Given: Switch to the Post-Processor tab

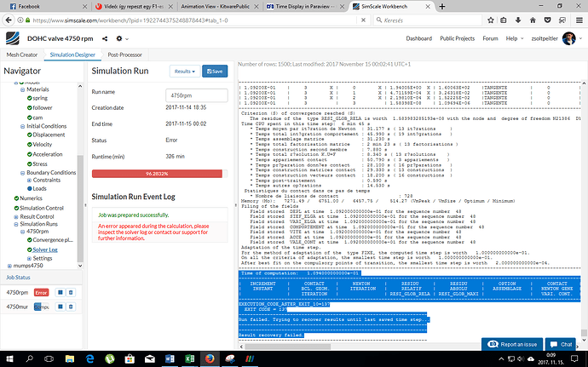Looking at the screenshot, I should (125, 54).
